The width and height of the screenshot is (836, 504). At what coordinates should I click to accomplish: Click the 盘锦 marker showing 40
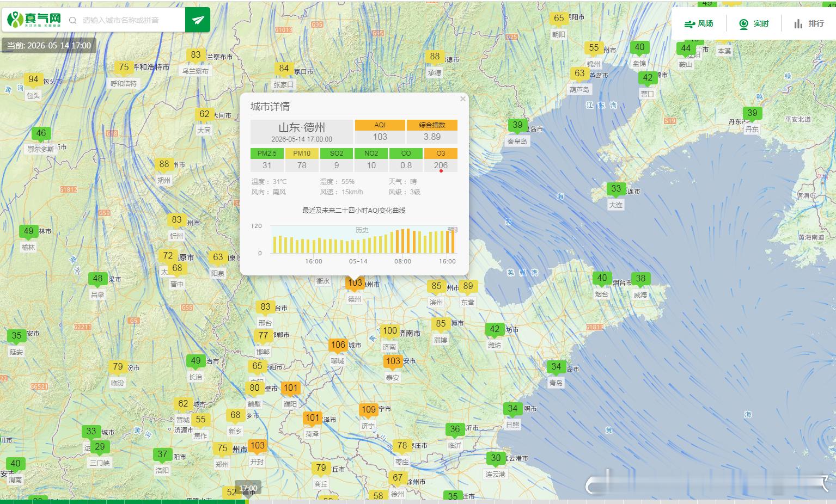click(639, 47)
